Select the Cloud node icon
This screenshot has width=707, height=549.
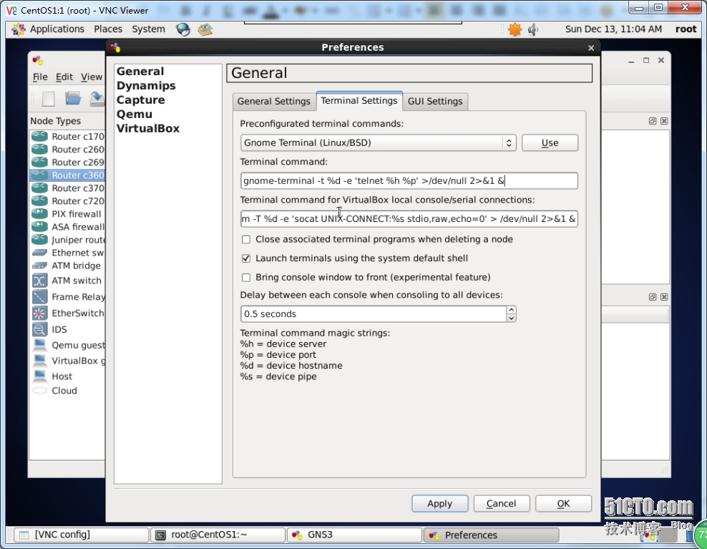[39, 391]
